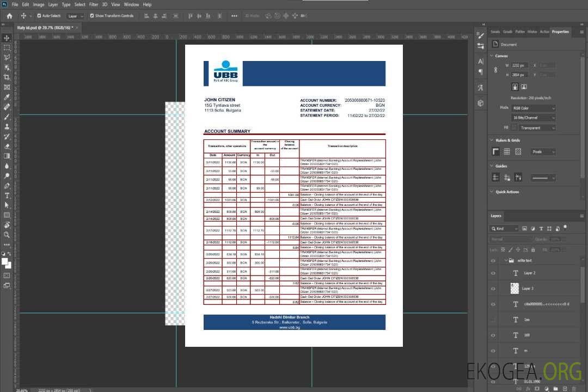
Task: Select portrait canvas orientation button
Action: (515, 87)
